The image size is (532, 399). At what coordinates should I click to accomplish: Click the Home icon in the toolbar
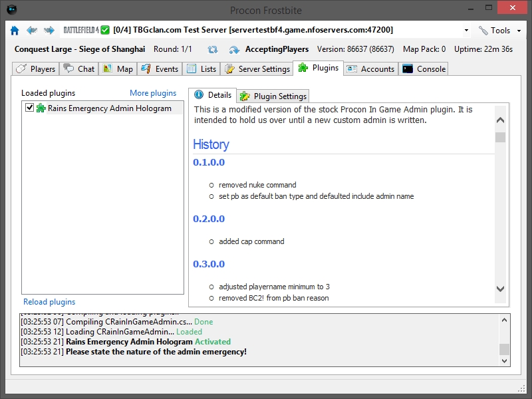(x=15, y=31)
